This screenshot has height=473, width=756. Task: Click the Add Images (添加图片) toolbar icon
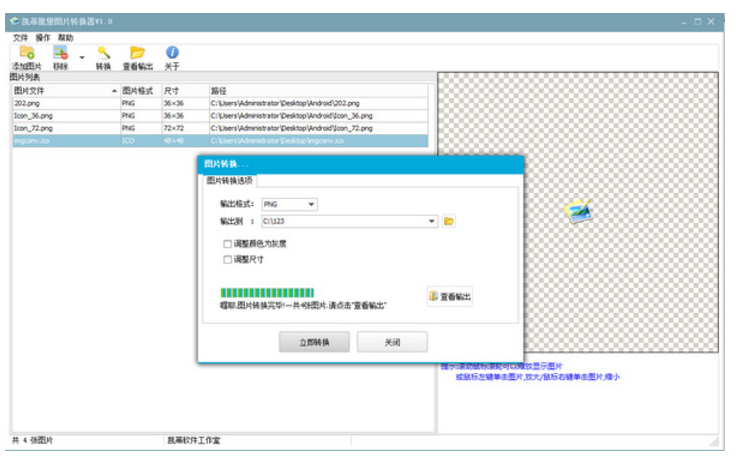(x=27, y=53)
